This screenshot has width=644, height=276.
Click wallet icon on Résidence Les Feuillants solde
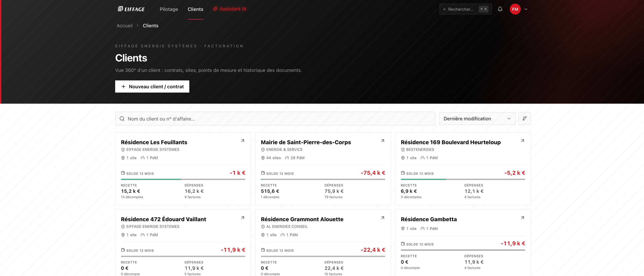click(x=123, y=173)
